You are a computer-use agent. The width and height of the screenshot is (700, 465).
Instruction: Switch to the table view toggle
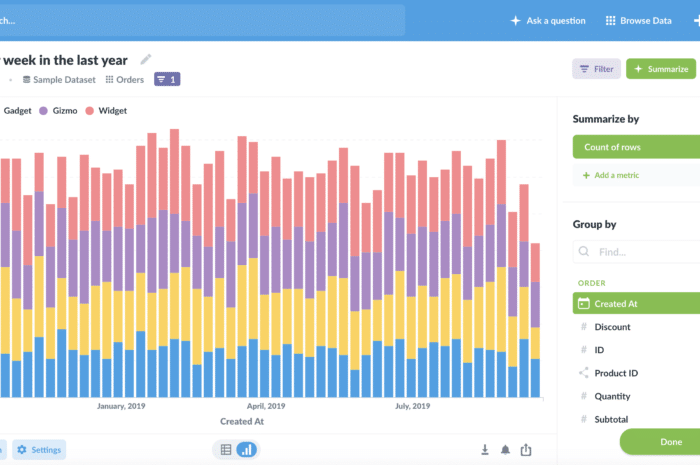pos(226,450)
